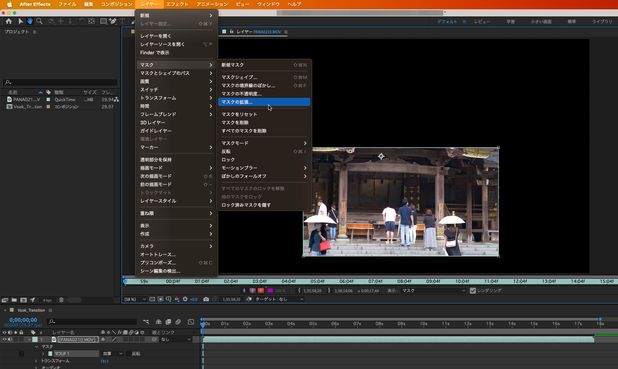
Task: Select the Pen tool
Action: pos(113,21)
